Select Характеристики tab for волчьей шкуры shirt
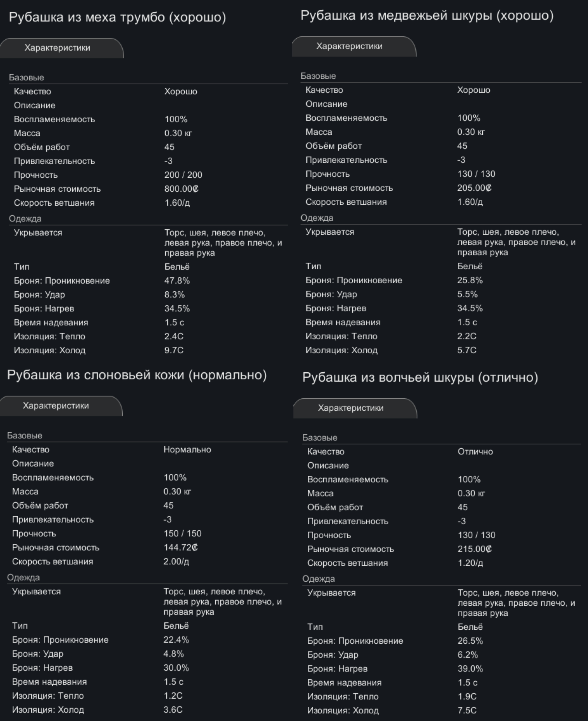Image resolution: width=588 pixels, height=721 pixels. click(x=351, y=408)
